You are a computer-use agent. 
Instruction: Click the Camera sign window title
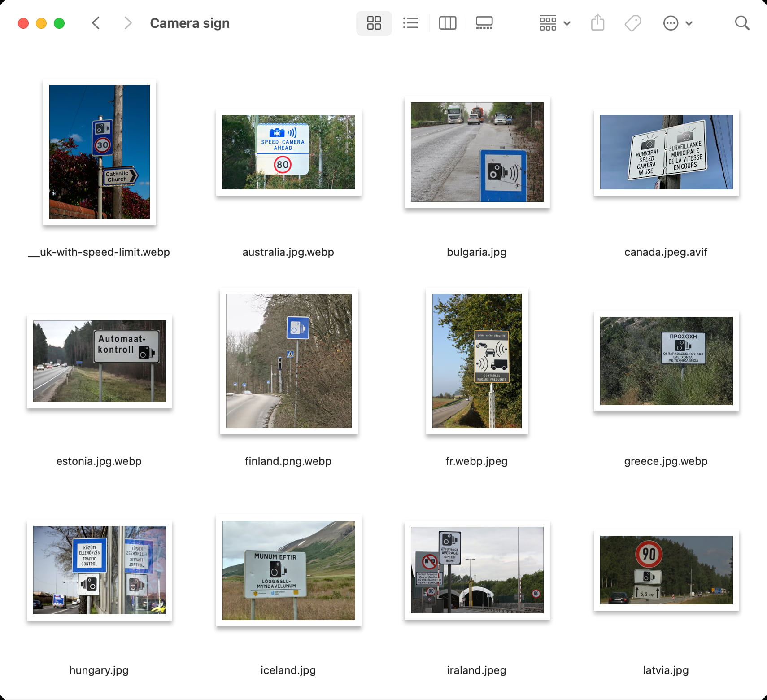[x=190, y=23]
